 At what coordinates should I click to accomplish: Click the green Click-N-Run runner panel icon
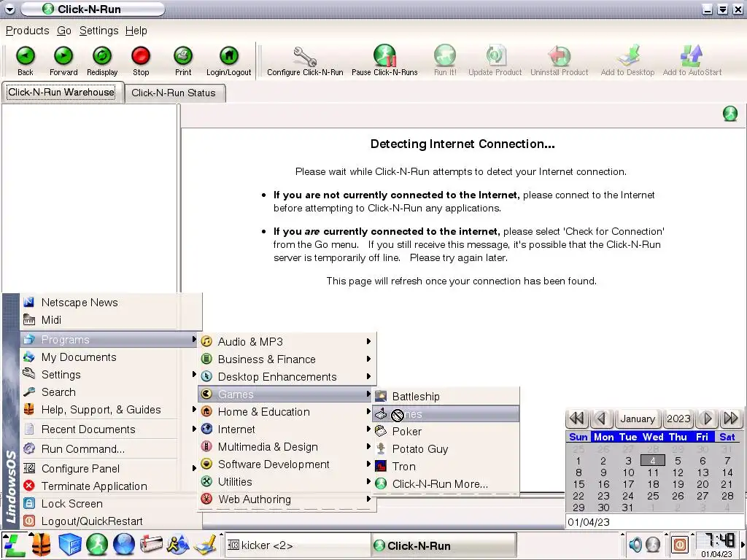(97, 545)
